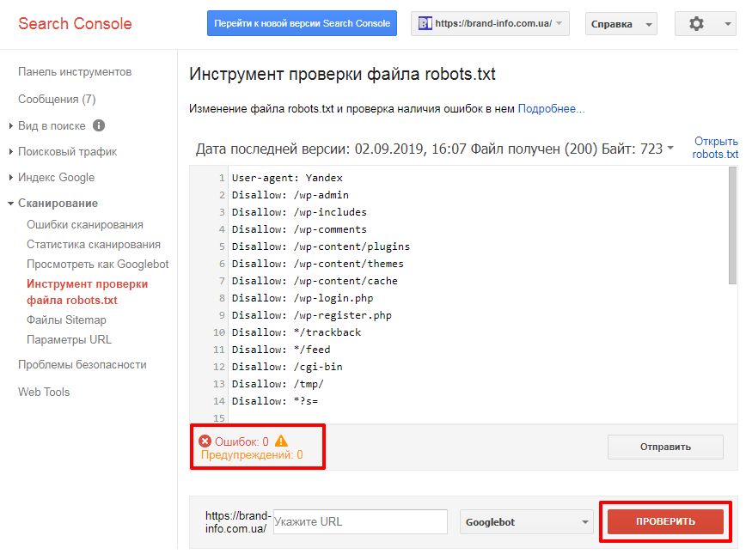Image resolution: width=746 pixels, height=560 pixels.
Task: Click the Search Console logo
Action: coord(75,23)
